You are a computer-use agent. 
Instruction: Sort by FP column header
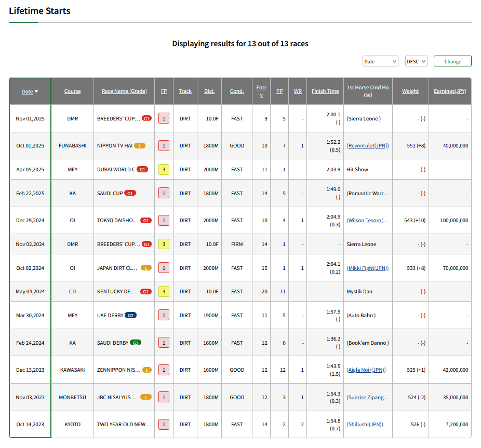click(164, 91)
